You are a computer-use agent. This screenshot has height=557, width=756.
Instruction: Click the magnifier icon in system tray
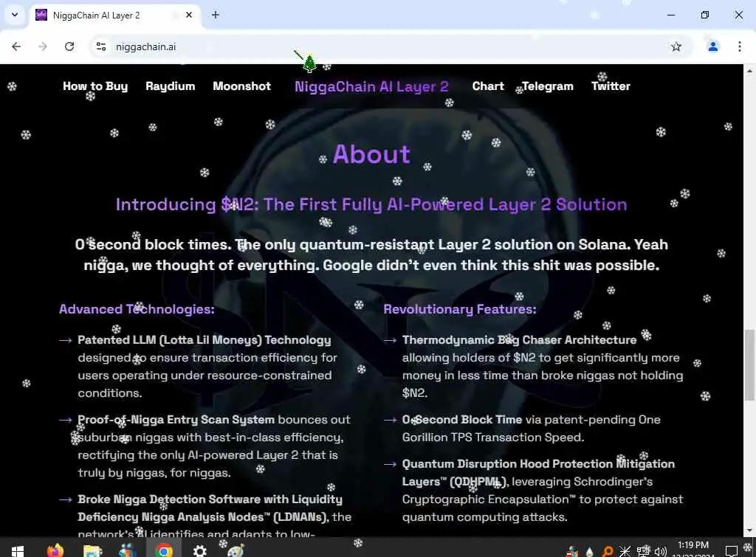(608, 552)
